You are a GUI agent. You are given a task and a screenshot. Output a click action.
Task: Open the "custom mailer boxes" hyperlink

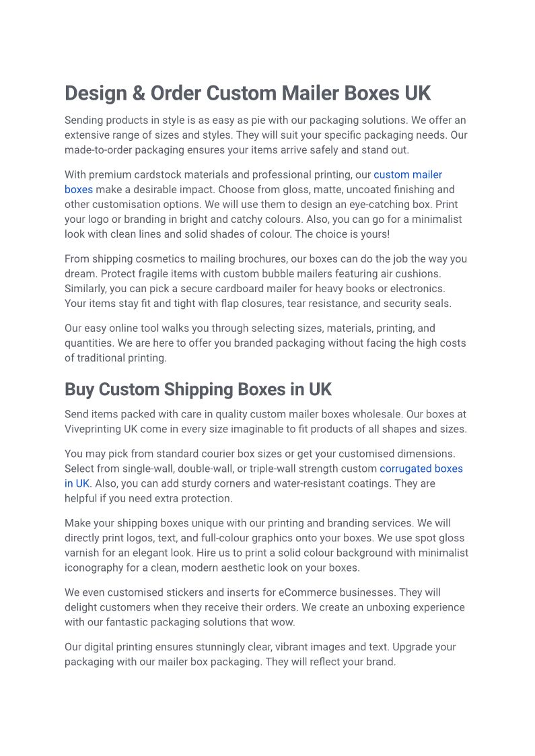pyautogui.click(x=407, y=175)
